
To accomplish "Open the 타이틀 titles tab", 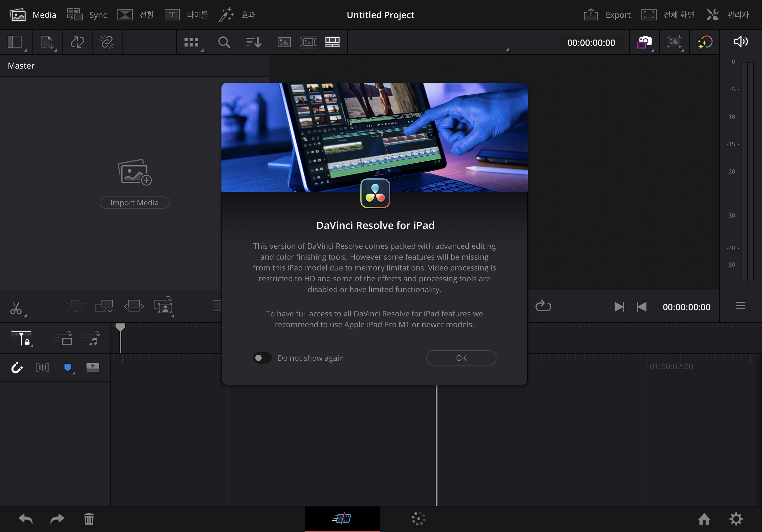I will click(x=186, y=15).
